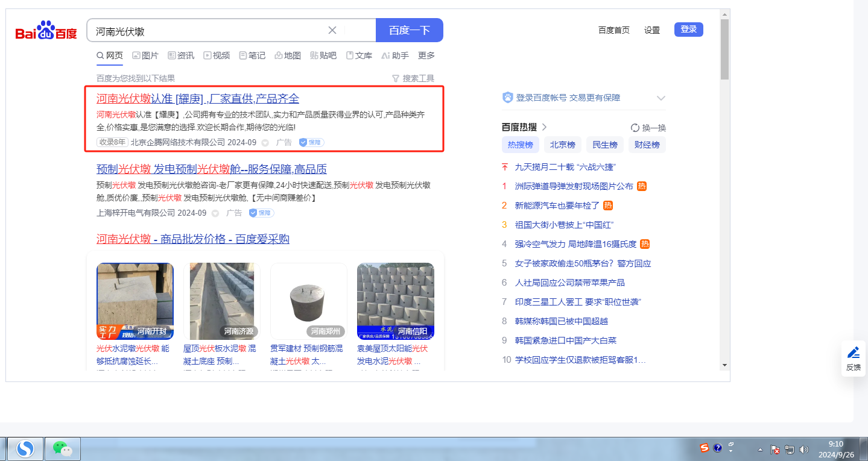Open the dropdown arrow beside 上海梓开 2024-09
Screen dimensions: 868x461
tap(215, 213)
